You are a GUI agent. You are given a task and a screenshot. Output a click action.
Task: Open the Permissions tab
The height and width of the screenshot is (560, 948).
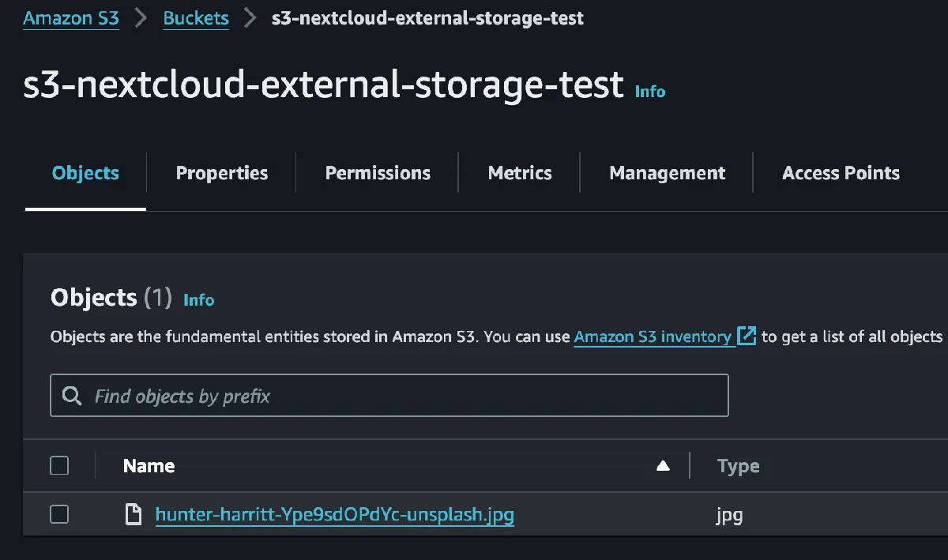(x=378, y=173)
